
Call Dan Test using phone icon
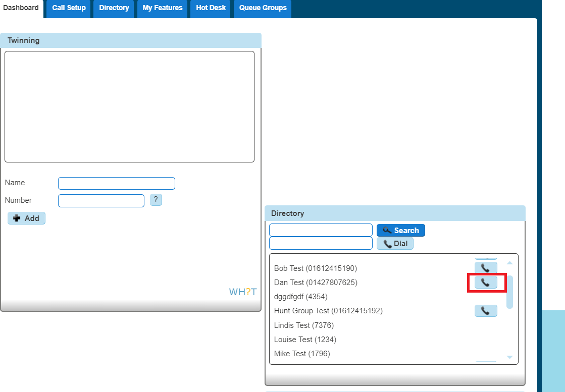point(486,283)
